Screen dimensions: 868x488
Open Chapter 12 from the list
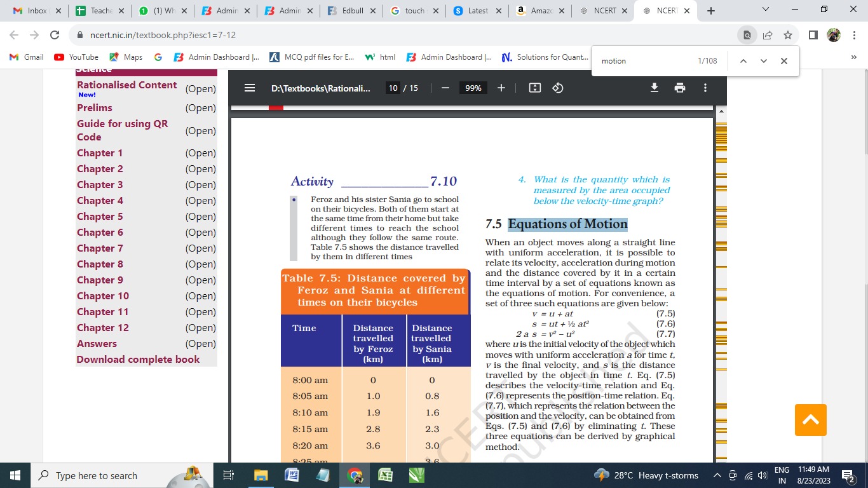pyautogui.click(x=102, y=328)
